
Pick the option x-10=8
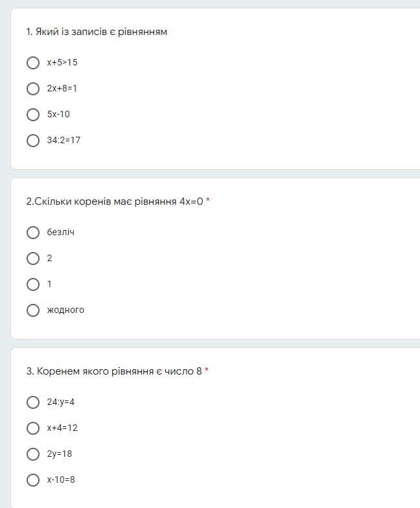[32, 479]
